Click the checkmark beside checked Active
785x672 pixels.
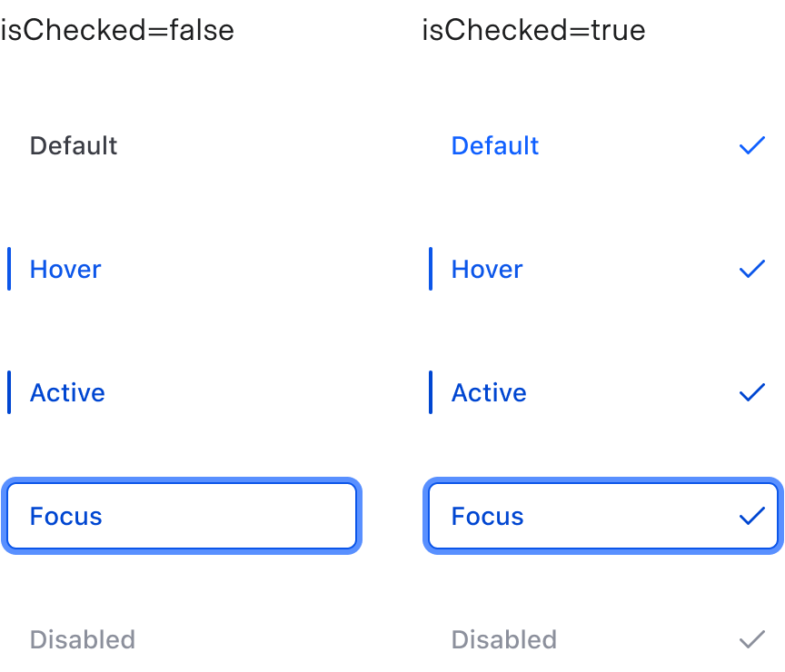pos(752,392)
